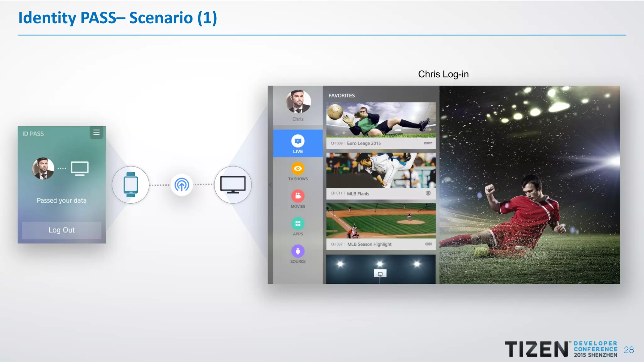Click the channel logo on MLB Season Highlight row
Viewport: 644px width, 362px height.
(428, 244)
